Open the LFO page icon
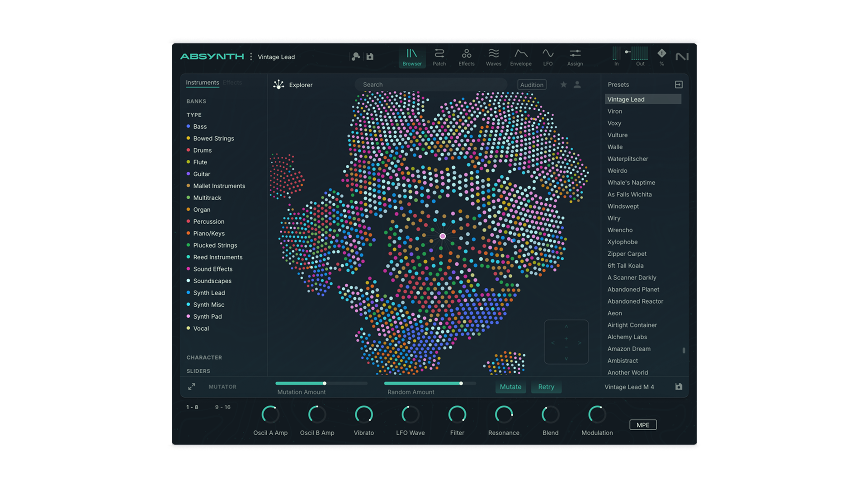This screenshot has width=868, height=488. pos(547,57)
